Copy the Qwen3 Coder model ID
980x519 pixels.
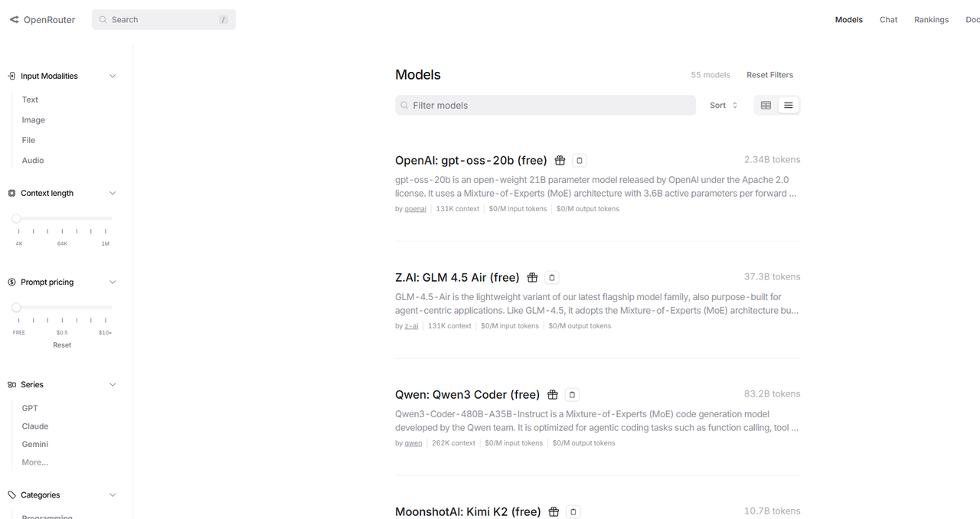tap(573, 395)
